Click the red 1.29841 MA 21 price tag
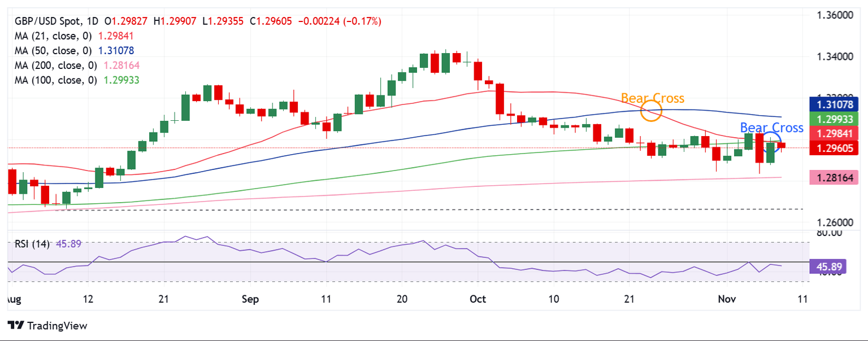The height and width of the screenshot is (341, 868). point(834,134)
